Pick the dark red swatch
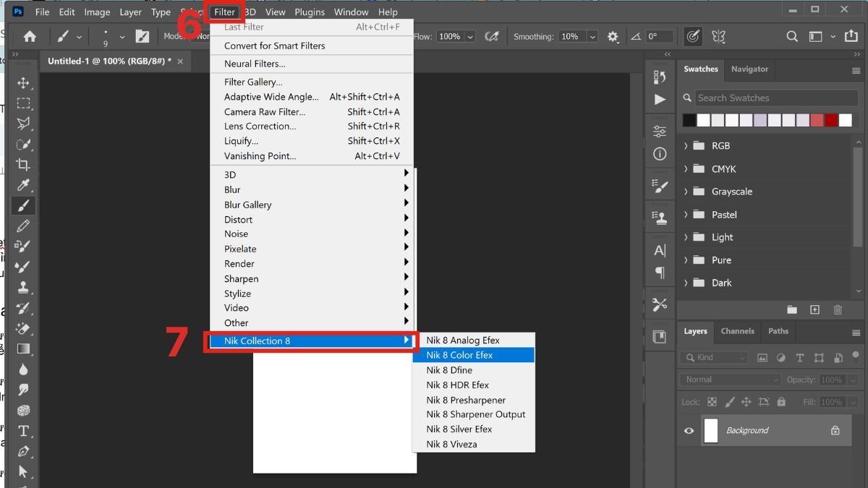The width and height of the screenshot is (868, 488). [x=831, y=120]
